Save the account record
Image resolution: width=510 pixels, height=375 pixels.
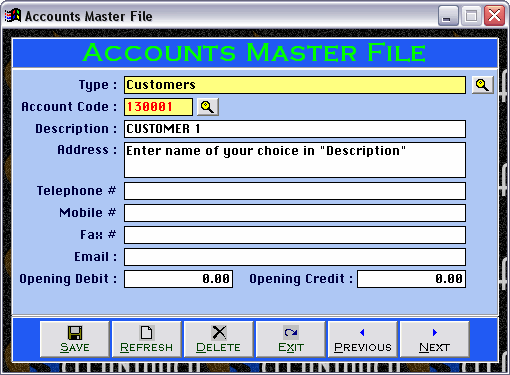click(75, 339)
